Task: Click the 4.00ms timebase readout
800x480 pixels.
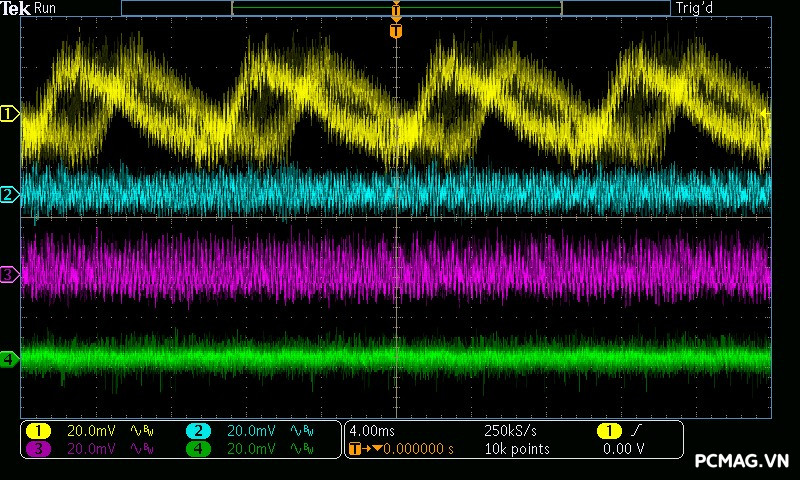Action: tap(371, 431)
